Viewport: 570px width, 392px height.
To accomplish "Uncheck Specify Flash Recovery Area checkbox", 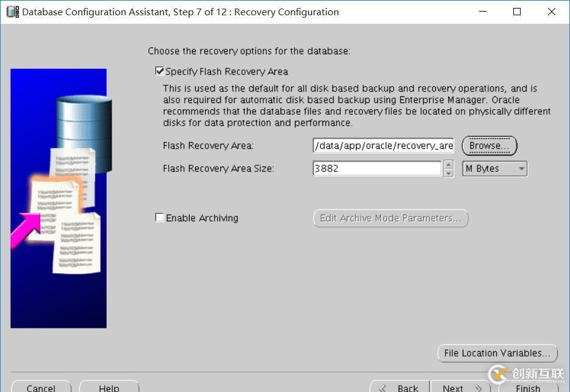I will pos(159,71).
